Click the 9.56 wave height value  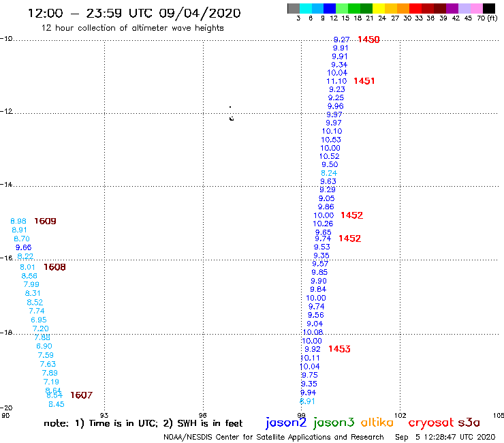pyautogui.click(x=315, y=315)
